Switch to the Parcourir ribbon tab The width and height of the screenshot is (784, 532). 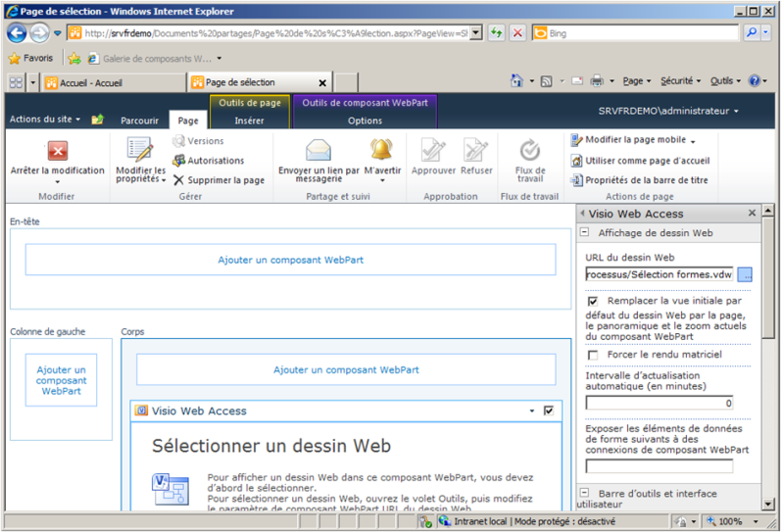(139, 121)
